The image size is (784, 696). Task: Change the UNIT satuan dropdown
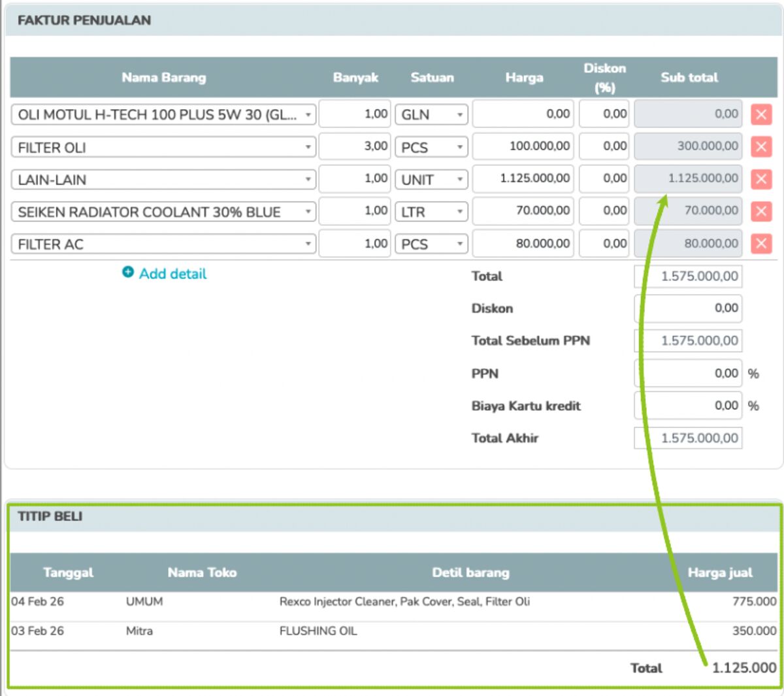pyautogui.click(x=431, y=180)
